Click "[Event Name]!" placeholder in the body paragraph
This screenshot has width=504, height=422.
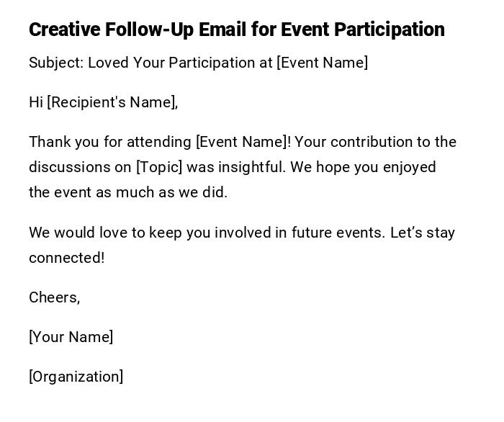[243, 142]
